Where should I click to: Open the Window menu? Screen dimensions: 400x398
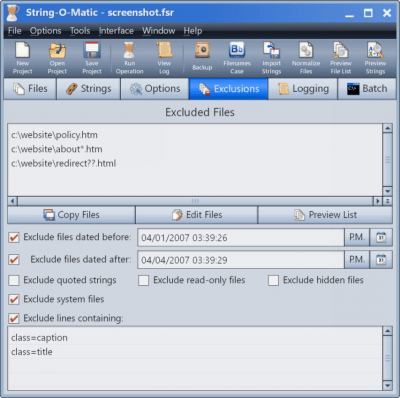point(159,31)
